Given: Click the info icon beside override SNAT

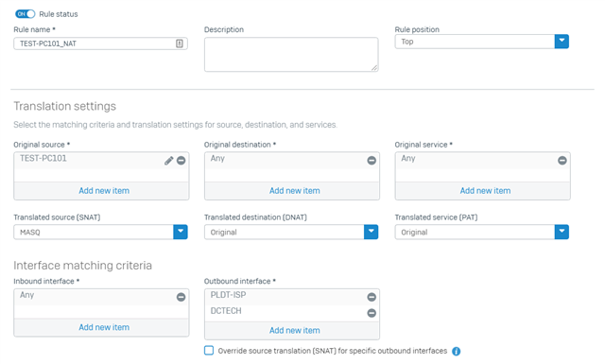Looking at the screenshot, I should click(456, 352).
